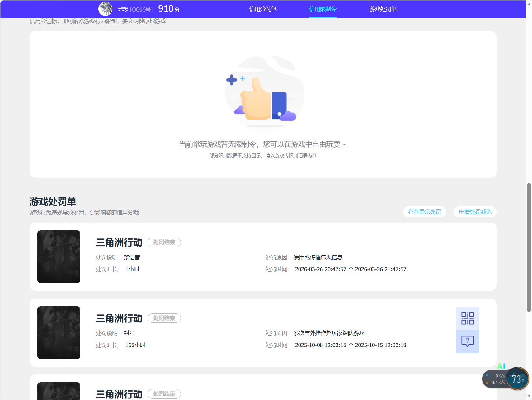Click the 存在异常处罚 button

tap(425, 212)
